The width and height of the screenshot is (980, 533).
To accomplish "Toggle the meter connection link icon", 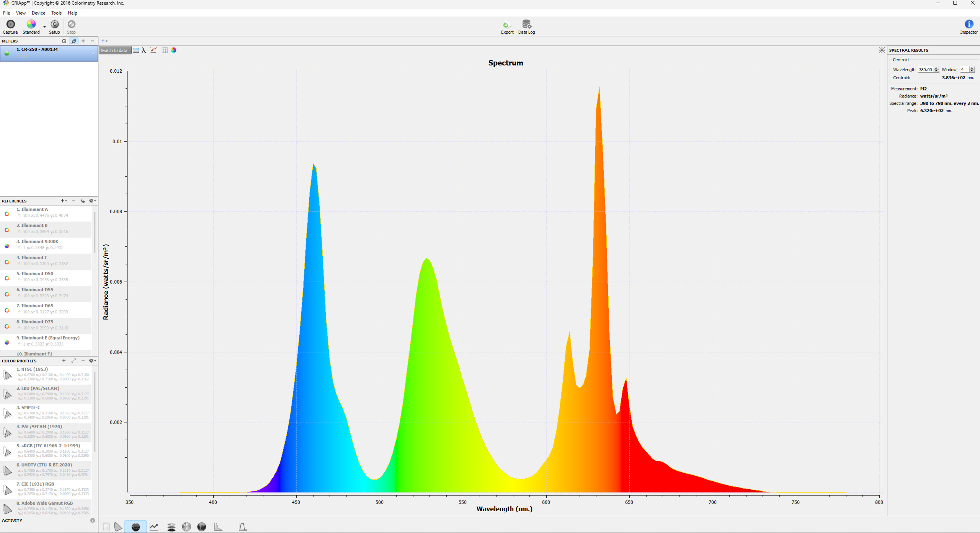I will pos(74,41).
